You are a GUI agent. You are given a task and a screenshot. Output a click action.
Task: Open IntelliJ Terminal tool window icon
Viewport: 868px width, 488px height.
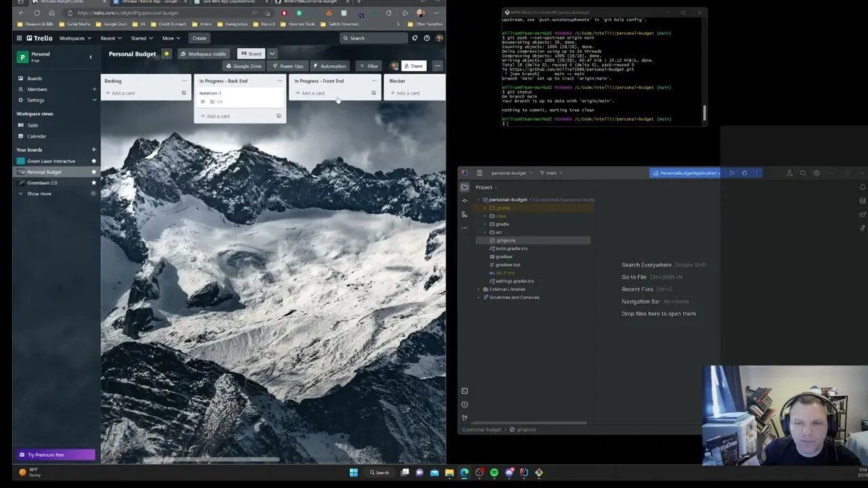pyautogui.click(x=465, y=391)
